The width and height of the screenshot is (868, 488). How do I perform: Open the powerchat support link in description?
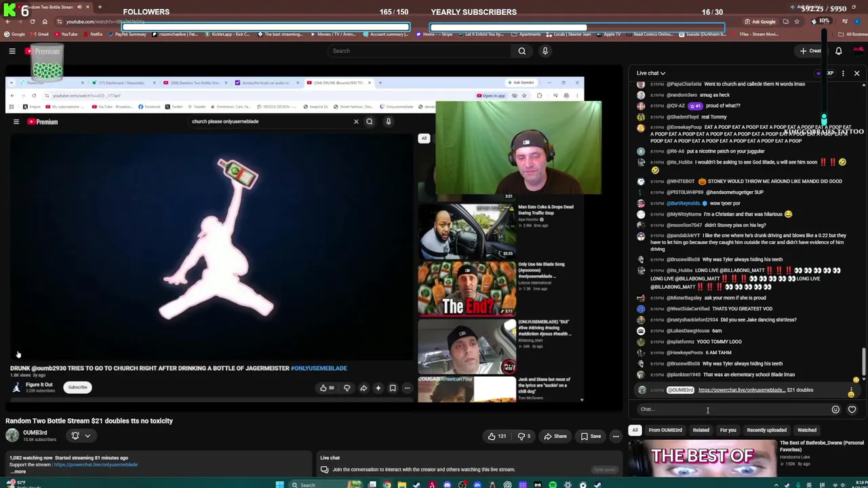96,465
